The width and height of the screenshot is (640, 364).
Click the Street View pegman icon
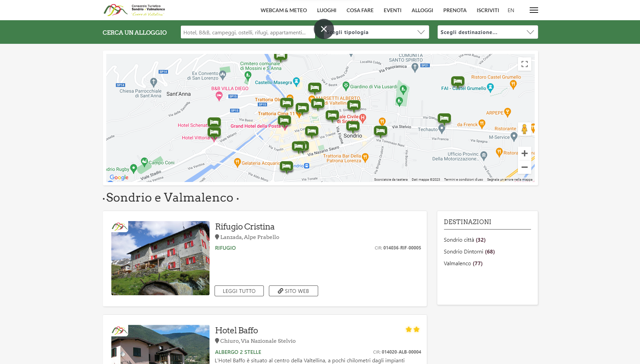[x=524, y=129]
